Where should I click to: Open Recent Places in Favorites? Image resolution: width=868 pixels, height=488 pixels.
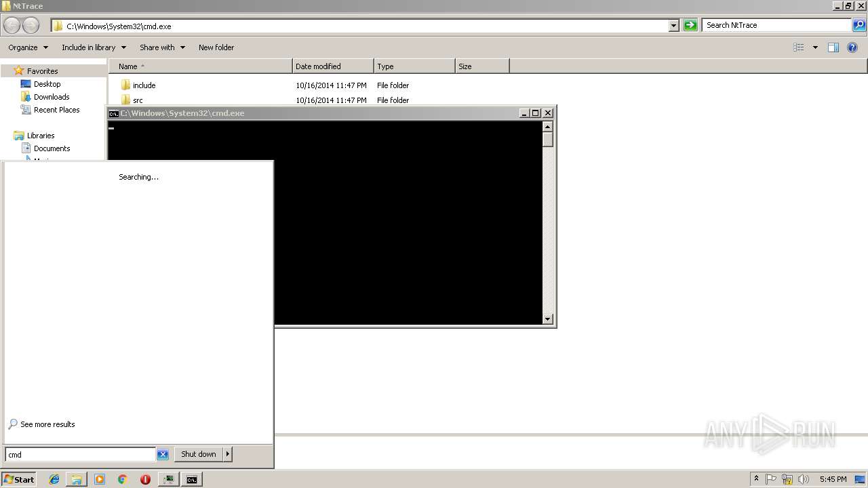[56, 110]
